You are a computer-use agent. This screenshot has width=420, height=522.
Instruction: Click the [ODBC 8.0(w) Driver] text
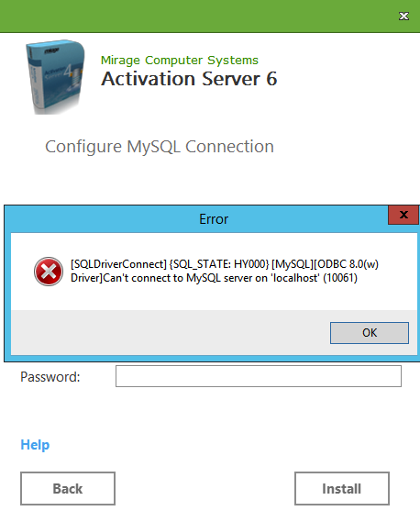(346, 264)
